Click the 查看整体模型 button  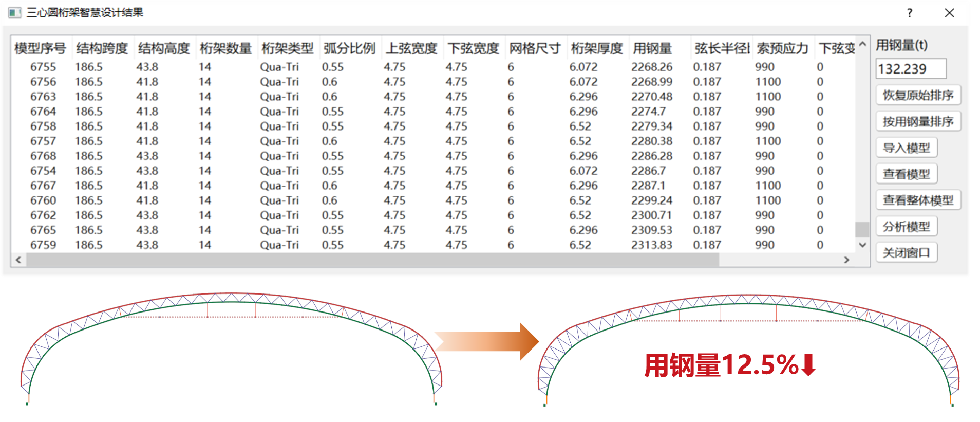pos(917,200)
